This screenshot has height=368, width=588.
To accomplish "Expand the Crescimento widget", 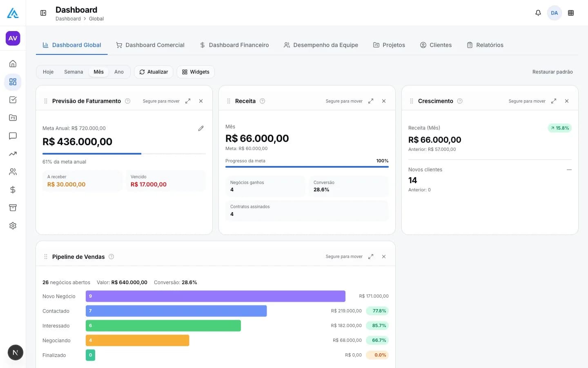I will click(x=554, y=101).
